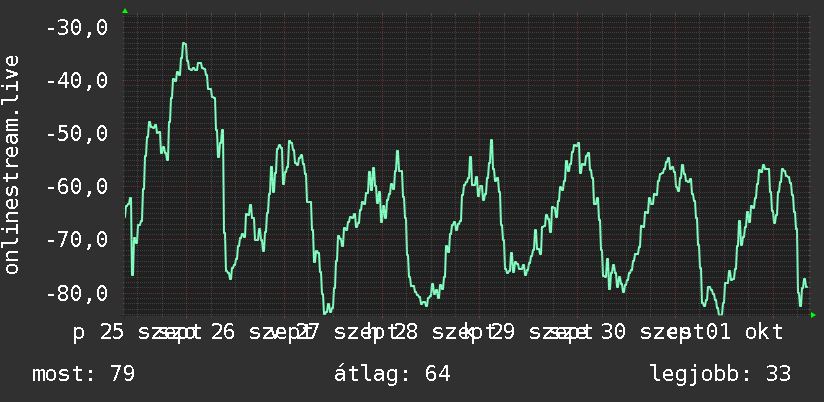
Task: Click the onlinestream.live vertical axis title
Action: pos(12,164)
